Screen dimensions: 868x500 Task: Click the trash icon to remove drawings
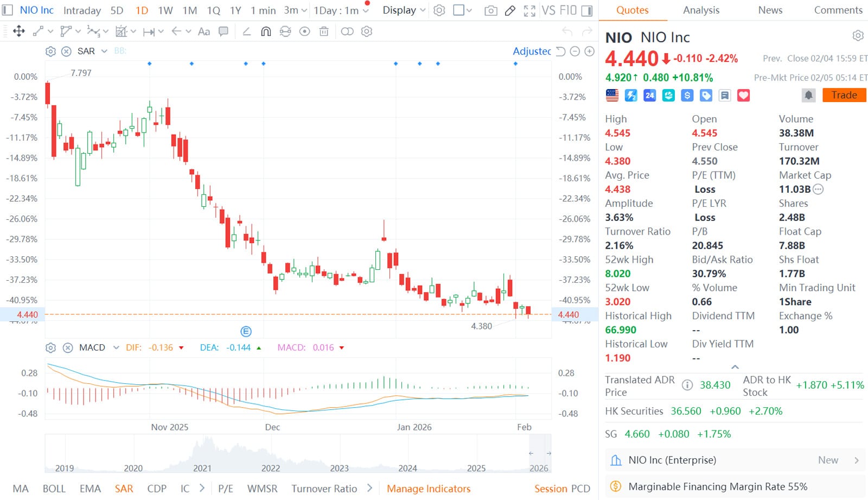[324, 31]
